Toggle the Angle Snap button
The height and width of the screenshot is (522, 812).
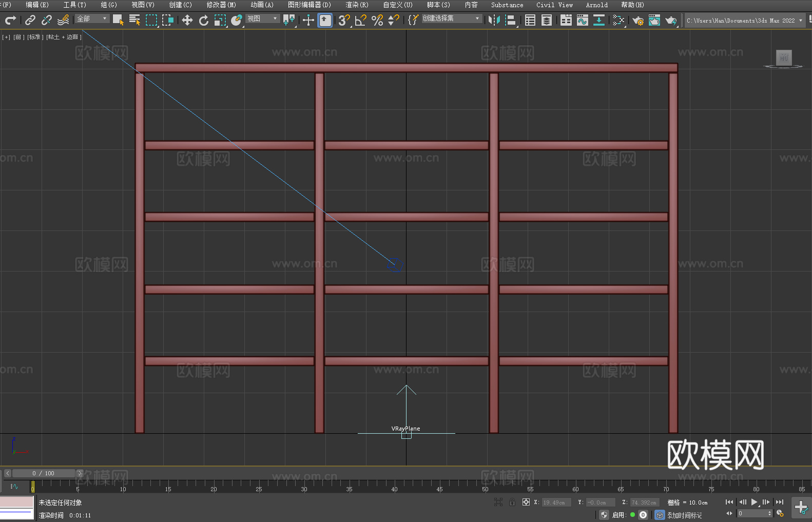pos(361,20)
